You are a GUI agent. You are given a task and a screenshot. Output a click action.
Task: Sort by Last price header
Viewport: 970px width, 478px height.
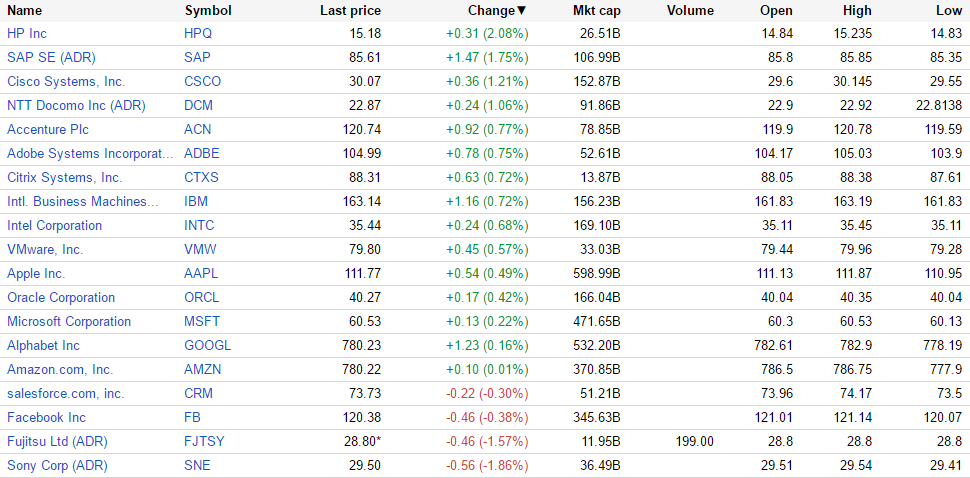(350, 11)
